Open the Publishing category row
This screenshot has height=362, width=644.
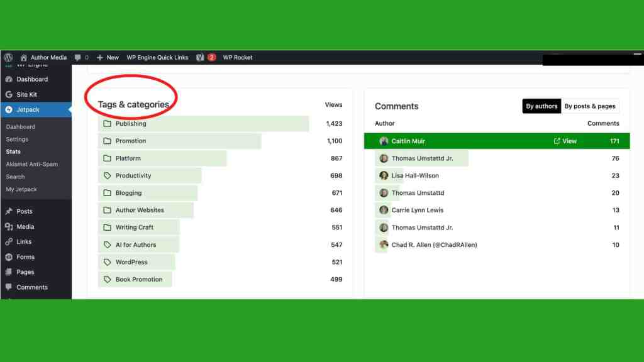tap(221, 124)
